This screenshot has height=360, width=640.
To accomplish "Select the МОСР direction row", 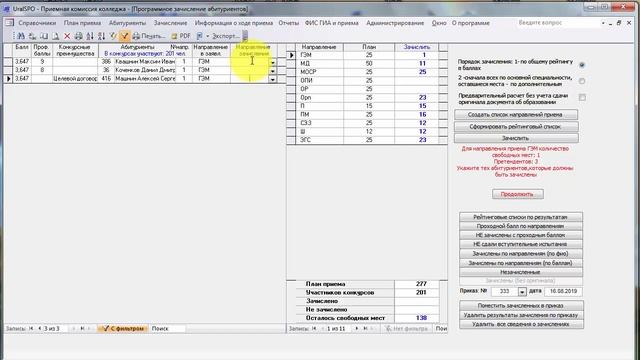I will tap(367, 72).
